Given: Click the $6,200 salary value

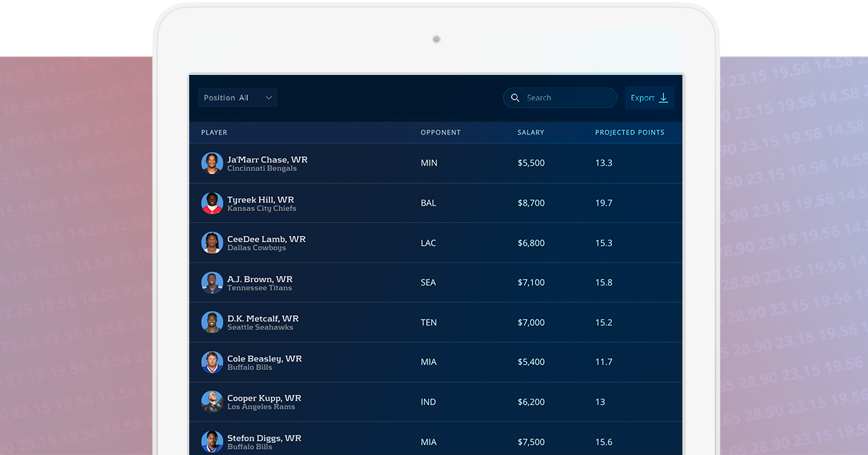Looking at the screenshot, I should tap(531, 402).
